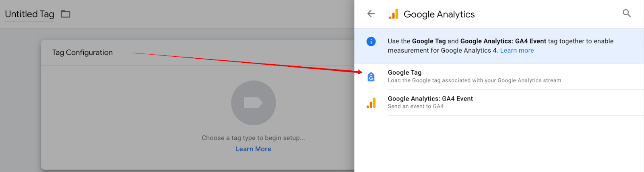
Task: Click the Google Analytics panel title
Action: pos(439,14)
